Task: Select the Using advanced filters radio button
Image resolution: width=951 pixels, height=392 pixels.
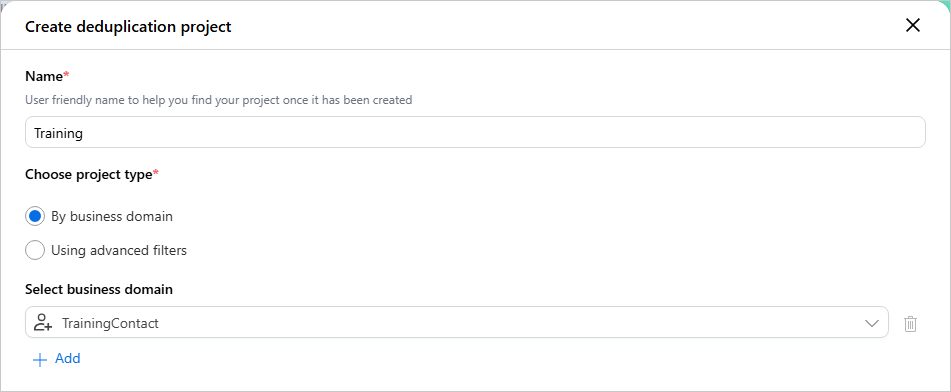Action: [x=35, y=250]
